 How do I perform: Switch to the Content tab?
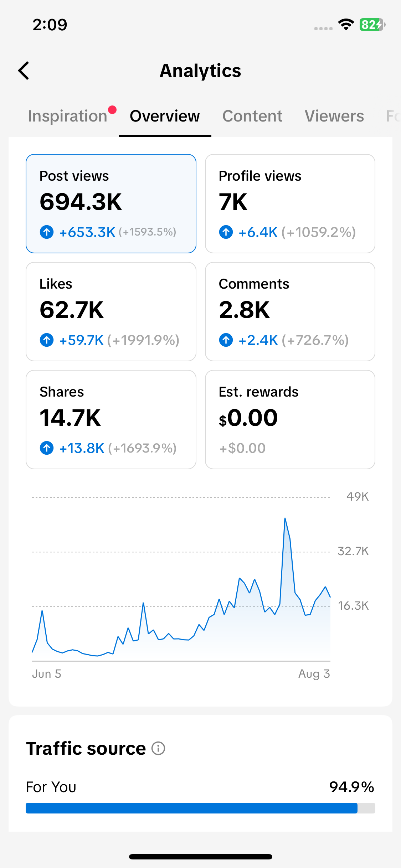coord(252,116)
